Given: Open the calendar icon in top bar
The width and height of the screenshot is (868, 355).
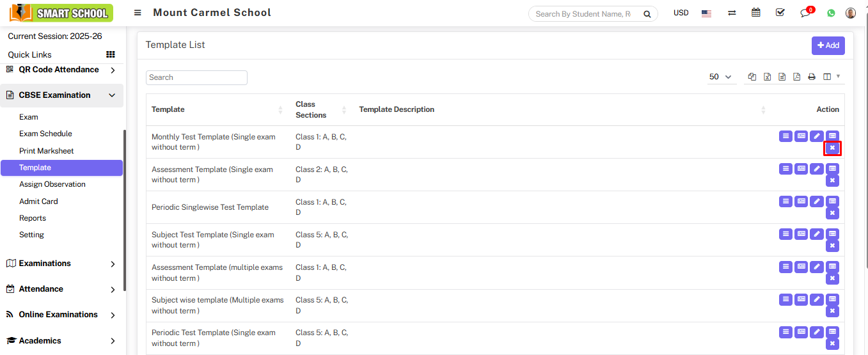Looking at the screenshot, I should click(756, 13).
